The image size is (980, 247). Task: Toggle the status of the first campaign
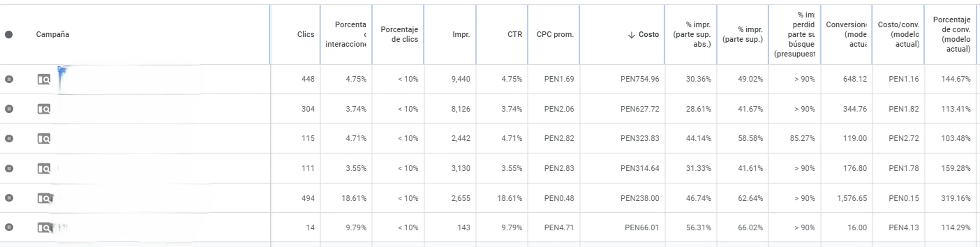point(9,79)
